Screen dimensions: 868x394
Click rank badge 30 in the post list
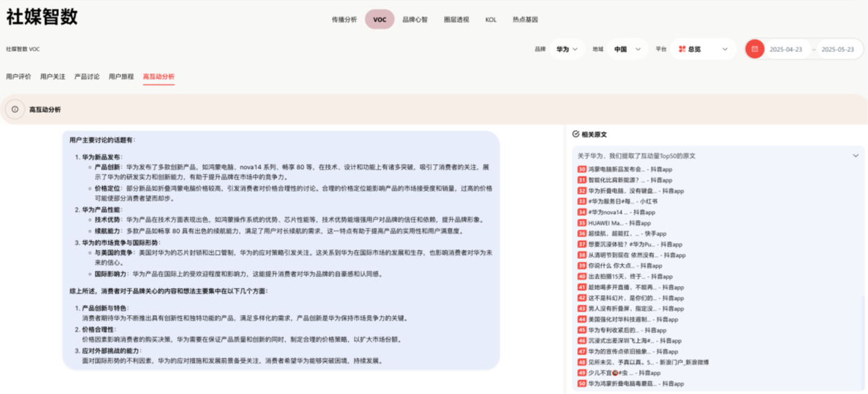582,170
